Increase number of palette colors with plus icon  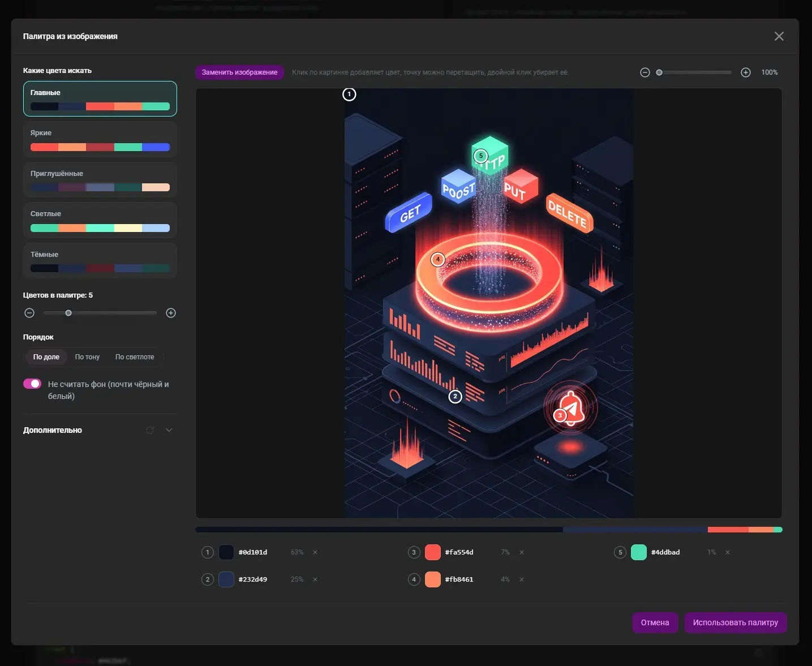click(171, 313)
